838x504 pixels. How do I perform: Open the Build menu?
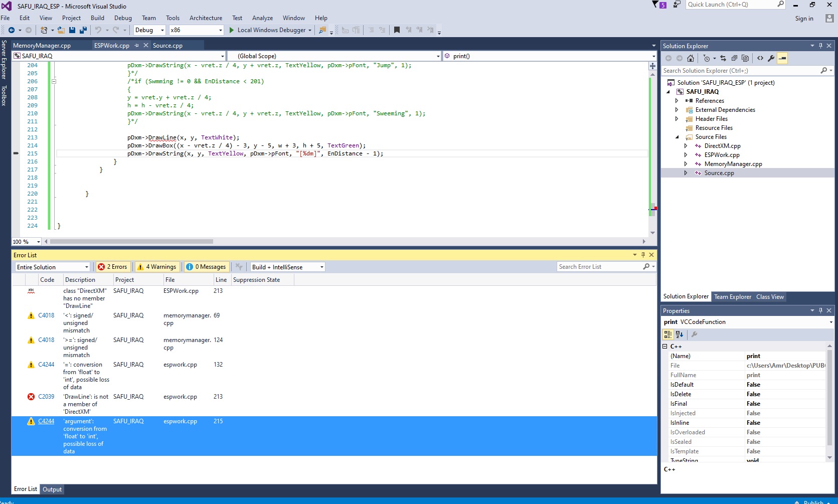point(97,18)
